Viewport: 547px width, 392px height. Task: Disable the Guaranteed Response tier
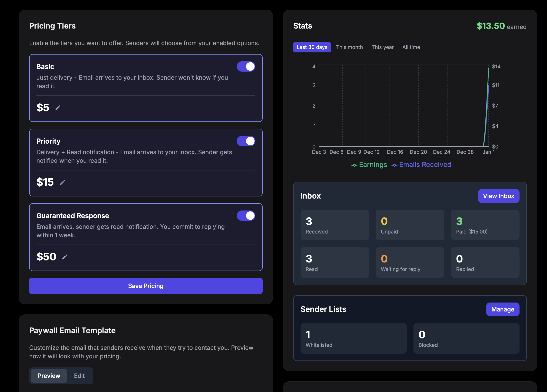(x=246, y=215)
